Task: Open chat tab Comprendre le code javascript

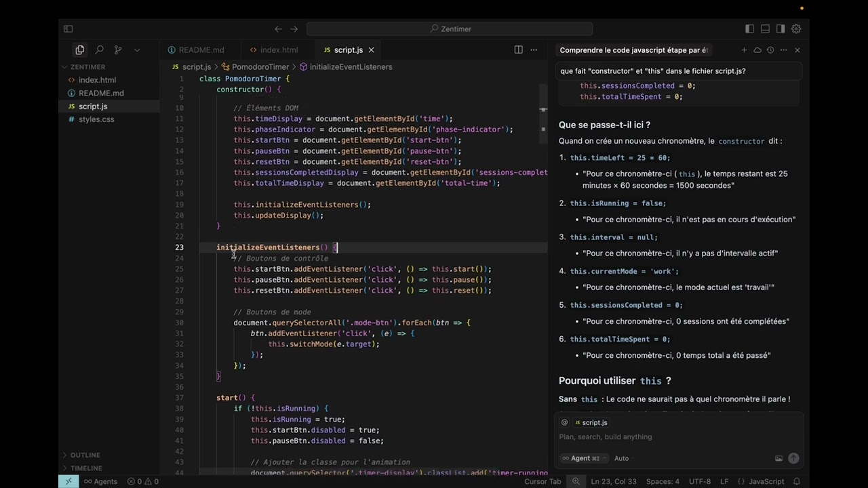Action: click(634, 50)
